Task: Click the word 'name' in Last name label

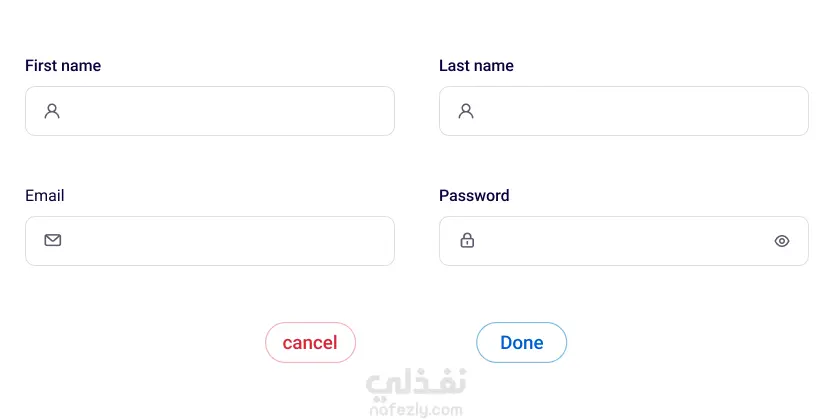Action: point(494,66)
